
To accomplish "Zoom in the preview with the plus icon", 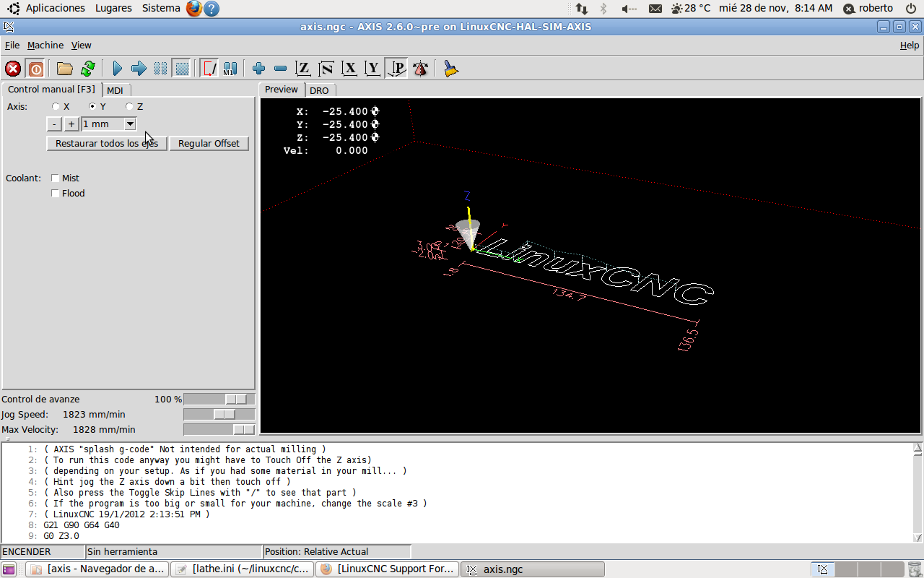I will pyautogui.click(x=259, y=69).
